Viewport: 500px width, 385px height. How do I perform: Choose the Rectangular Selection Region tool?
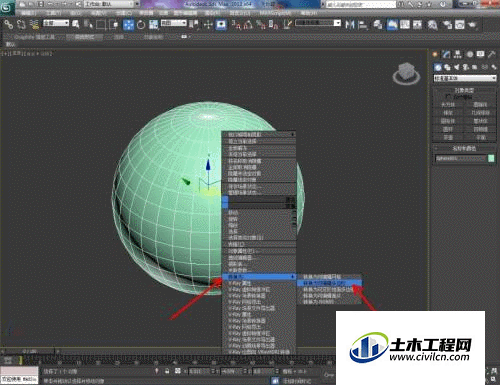click(x=100, y=24)
